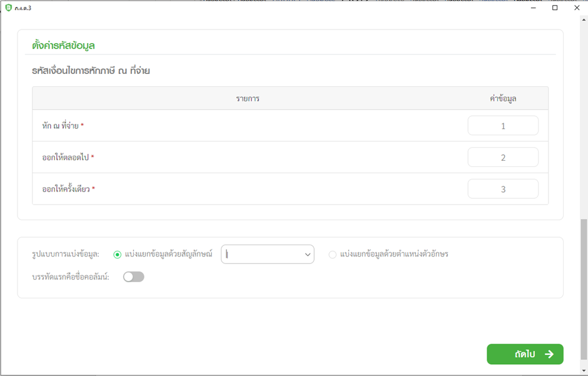This screenshot has width=588, height=376.
Task: Close the ภ.ง.ด.3 window
Action: coord(577,8)
